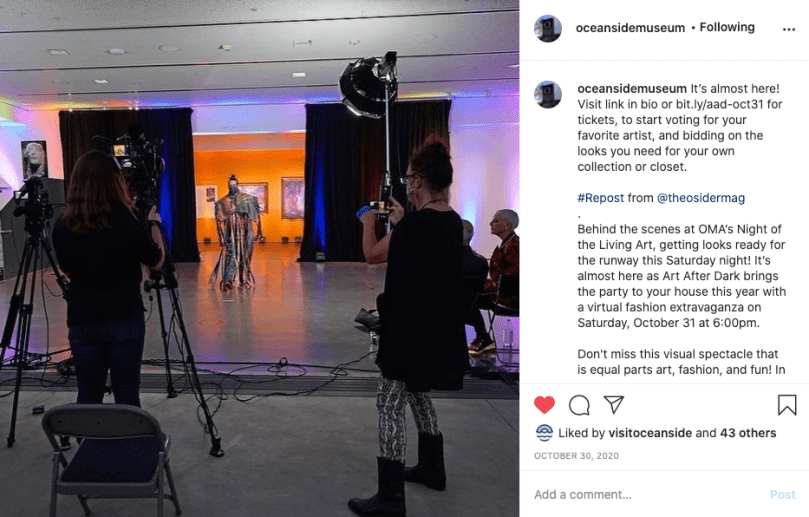Open the caption's oceansidemuseum avatar
This screenshot has height=517, width=809.
pos(548,94)
